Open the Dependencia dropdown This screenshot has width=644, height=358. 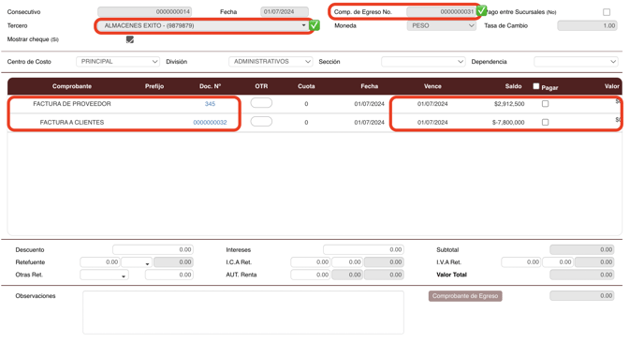click(x=576, y=62)
